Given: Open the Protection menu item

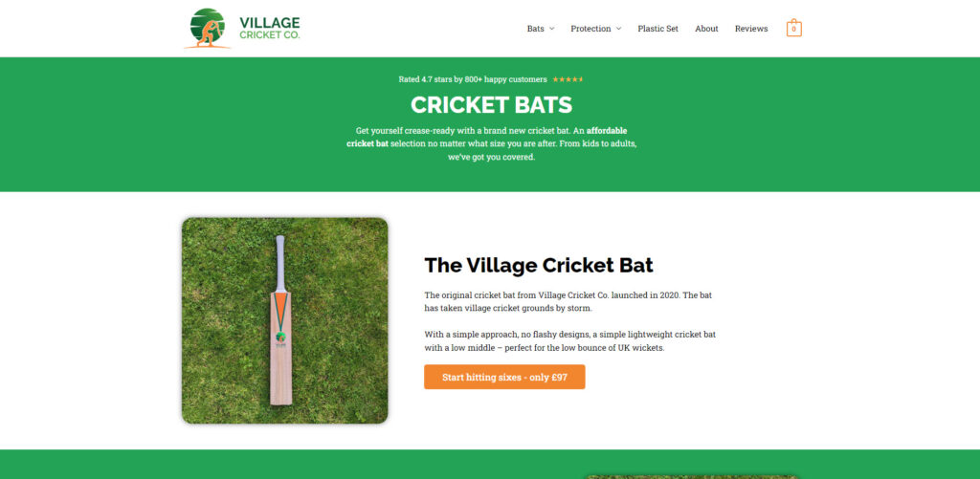Looking at the screenshot, I should tap(590, 29).
